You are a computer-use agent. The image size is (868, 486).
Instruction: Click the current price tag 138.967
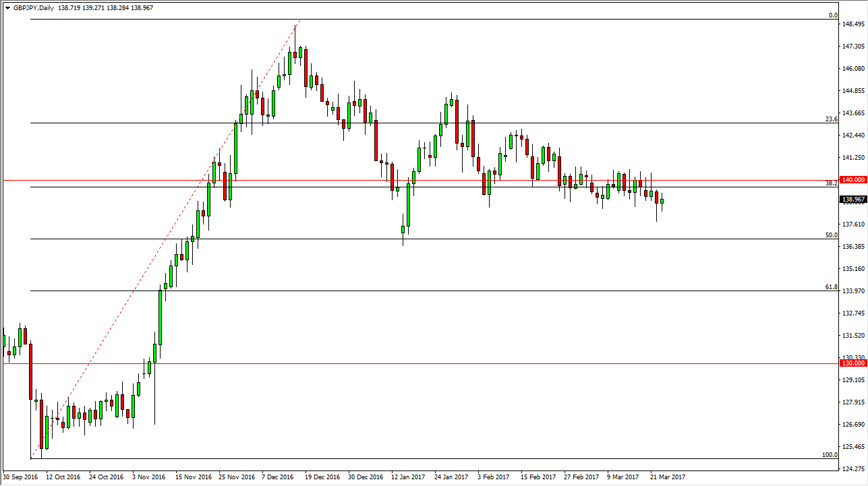coord(852,200)
